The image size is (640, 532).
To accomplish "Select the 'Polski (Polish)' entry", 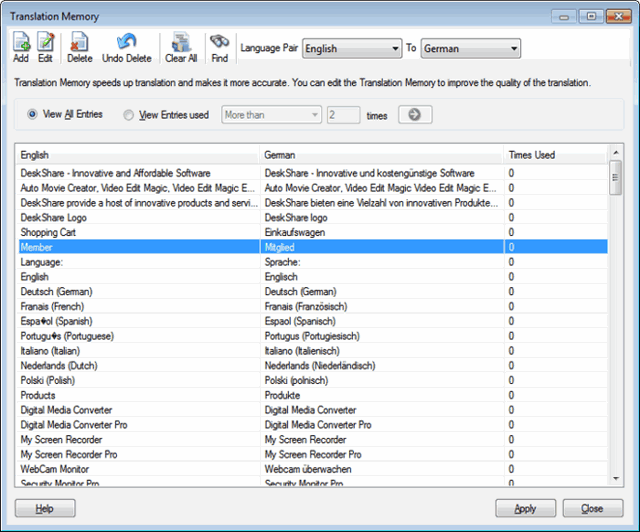I will (48, 380).
